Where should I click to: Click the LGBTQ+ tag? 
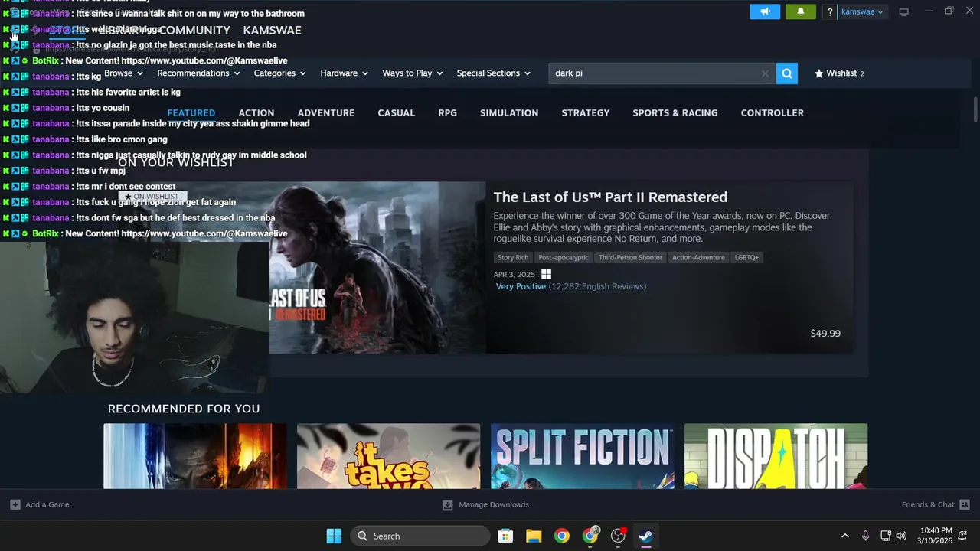coord(746,257)
